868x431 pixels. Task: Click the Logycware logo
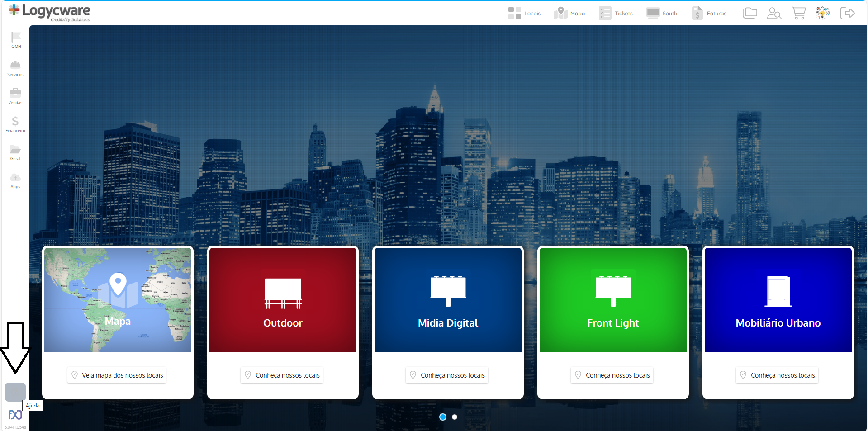50,12
